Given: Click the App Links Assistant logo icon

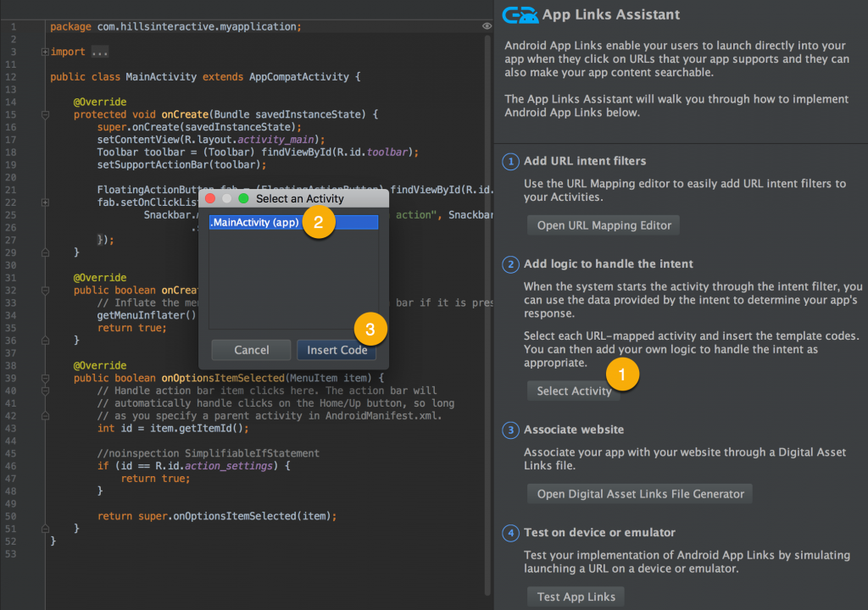Looking at the screenshot, I should (520, 15).
